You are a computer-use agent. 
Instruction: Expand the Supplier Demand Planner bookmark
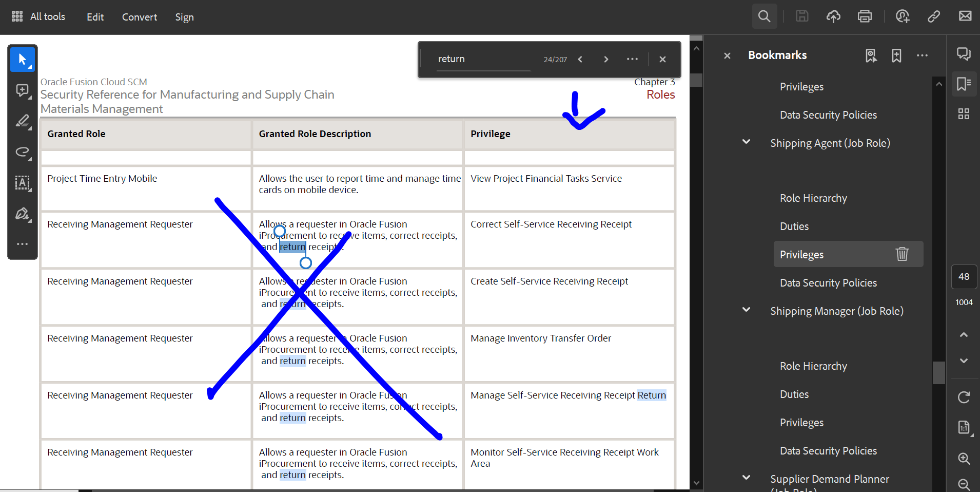click(x=746, y=478)
